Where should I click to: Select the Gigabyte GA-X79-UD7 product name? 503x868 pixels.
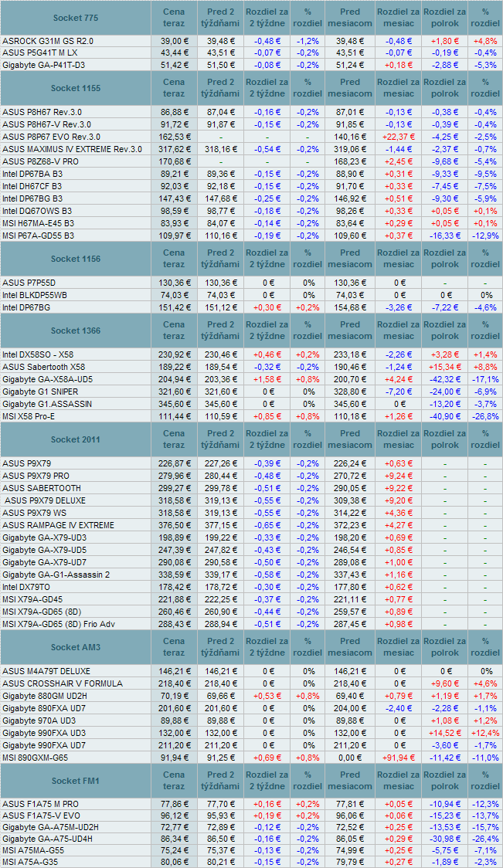click(44, 562)
